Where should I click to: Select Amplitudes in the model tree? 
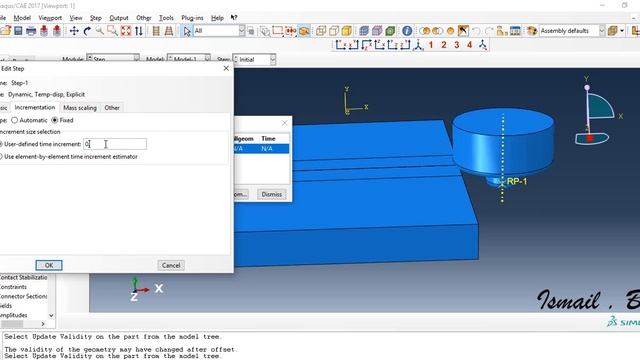[x=14, y=315]
